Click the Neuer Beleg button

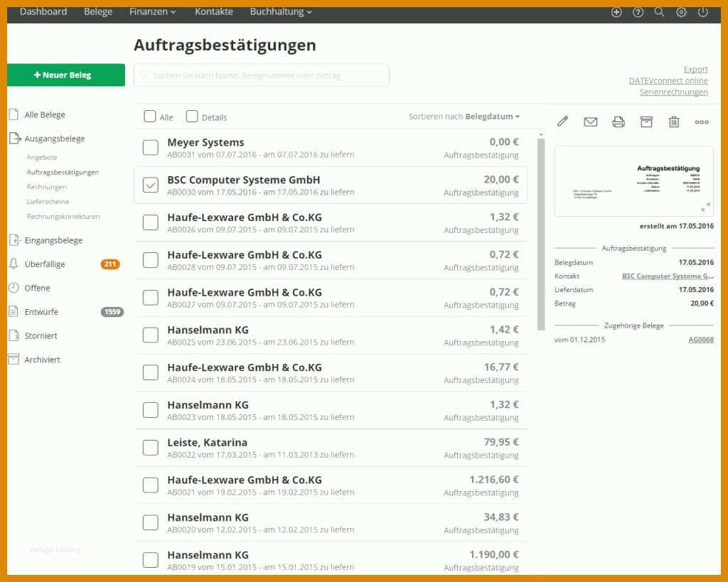(x=66, y=75)
